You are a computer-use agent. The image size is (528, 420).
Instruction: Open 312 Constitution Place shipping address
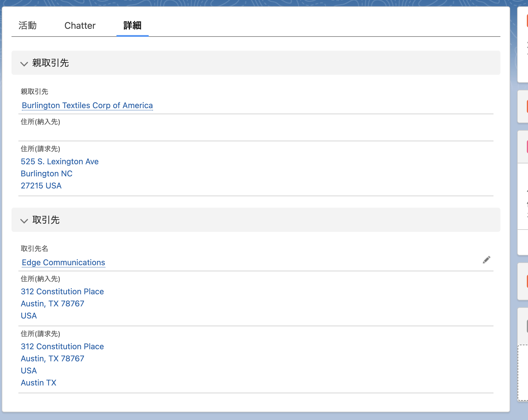62,291
